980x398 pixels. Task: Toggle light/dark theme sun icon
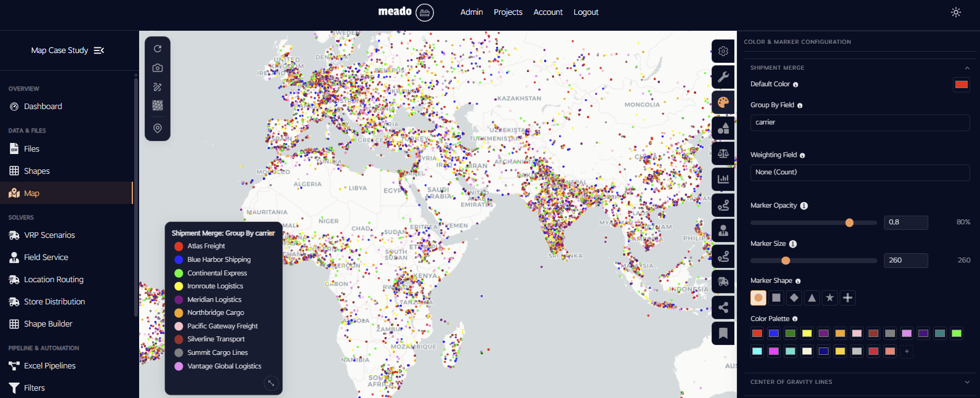point(955,12)
